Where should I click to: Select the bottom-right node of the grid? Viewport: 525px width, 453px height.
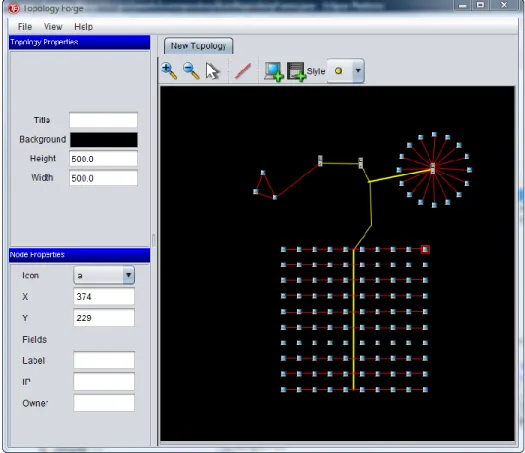(425, 389)
